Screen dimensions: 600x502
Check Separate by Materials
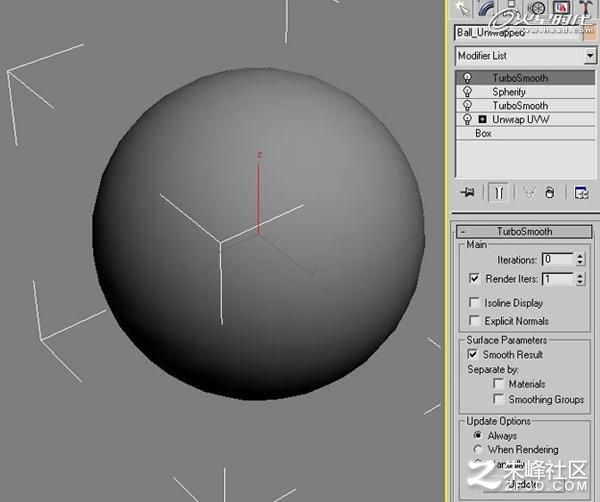tap(498, 383)
